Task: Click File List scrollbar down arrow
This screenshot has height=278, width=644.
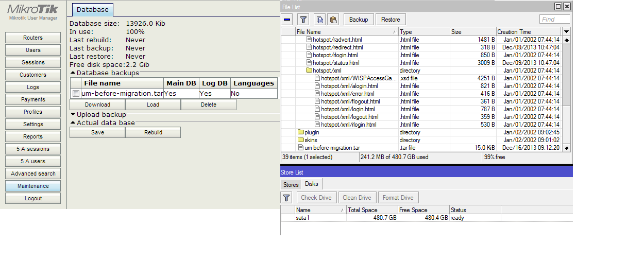Action: coord(567,148)
